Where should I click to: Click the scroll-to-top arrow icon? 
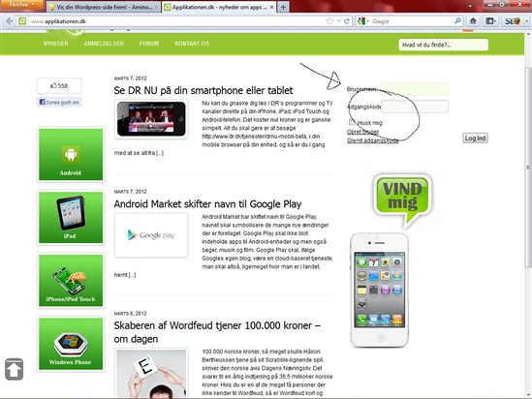coord(14,369)
